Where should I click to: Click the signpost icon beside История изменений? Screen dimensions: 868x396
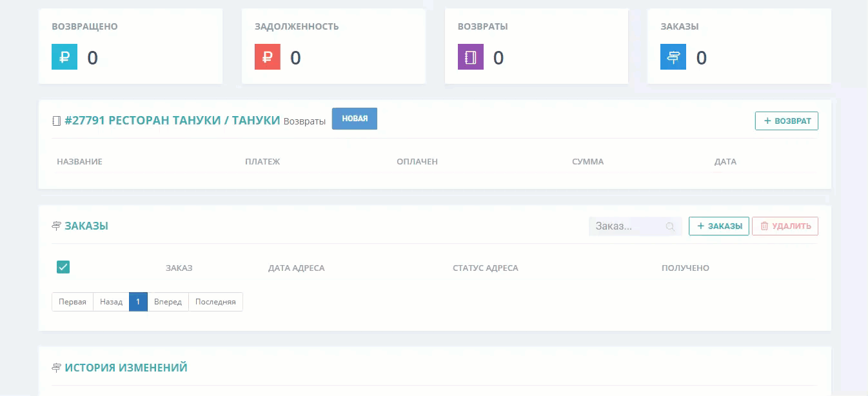click(56, 368)
